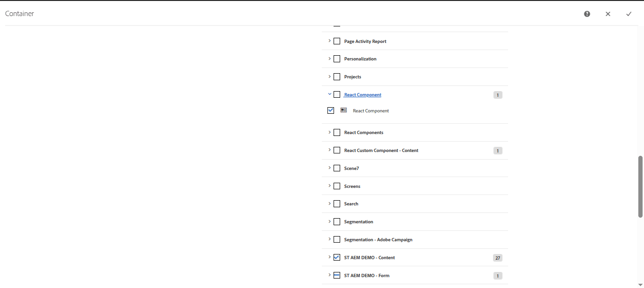Expand the ST AEM DEMO - Form chevron
The height and width of the screenshot is (288, 644).
click(329, 275)
